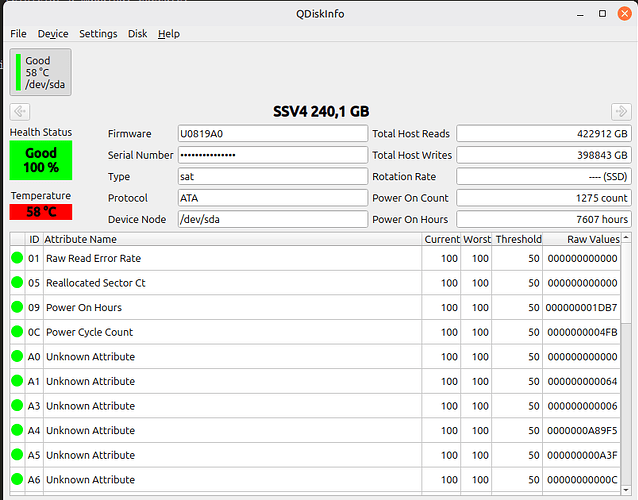This screenshot has width=638, height=500.
Task: Click scrollbar up arrow in attribute table
Action: [x=626, y=237]
